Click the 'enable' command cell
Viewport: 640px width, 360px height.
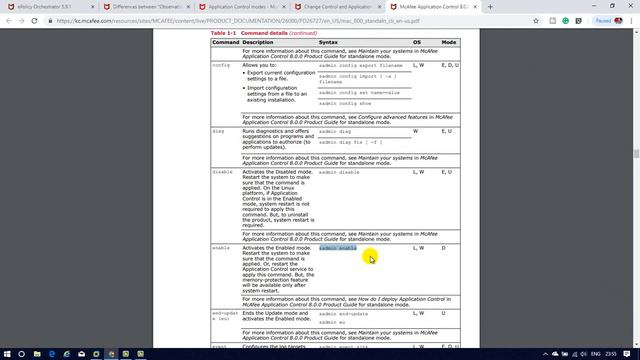point(221,248)
